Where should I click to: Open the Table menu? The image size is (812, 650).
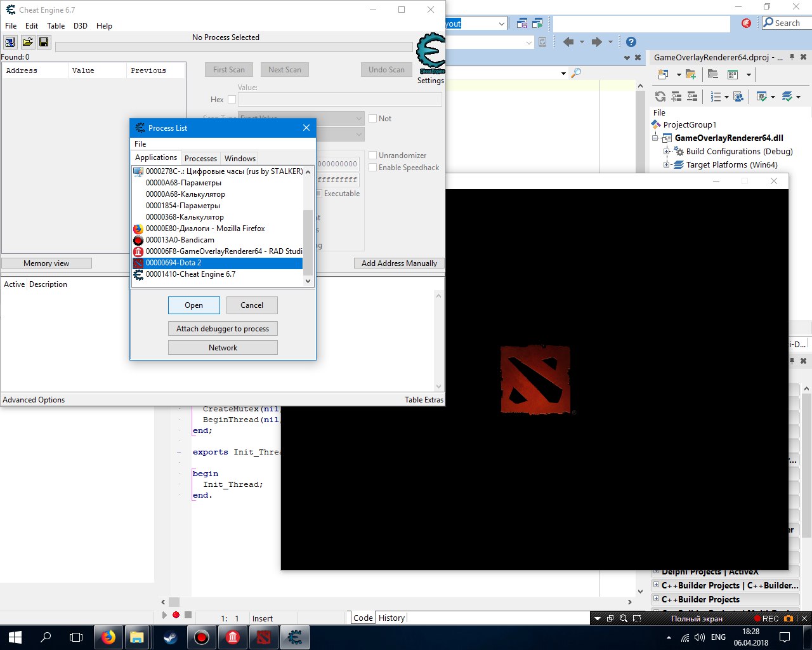56,26
